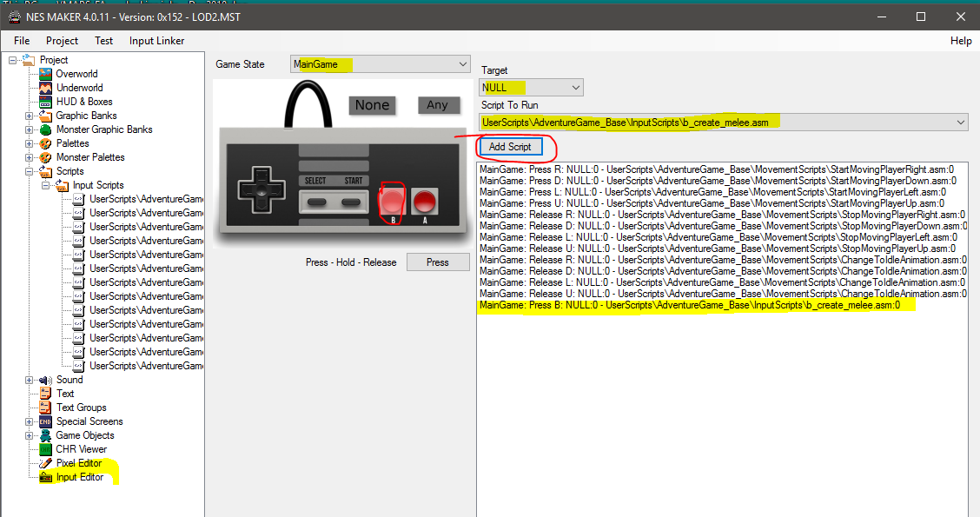Viewport: 980px width, 517px height.
Task: Click the Add Script button
Action: (510, 147)
